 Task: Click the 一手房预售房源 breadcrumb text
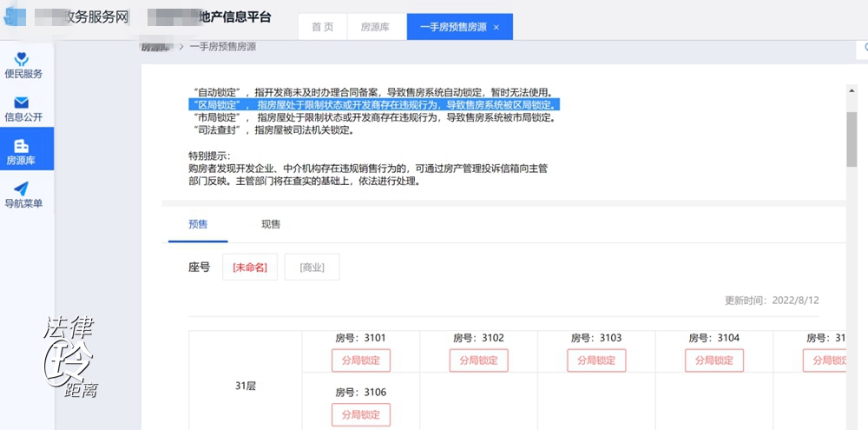point(223,47)
